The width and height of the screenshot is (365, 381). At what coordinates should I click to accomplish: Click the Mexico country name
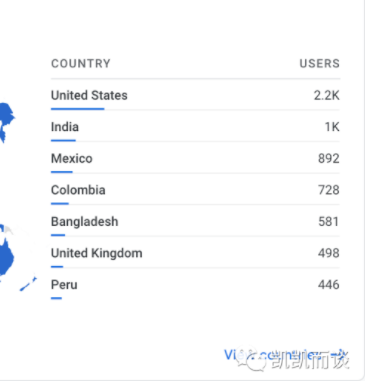(72, 159)
